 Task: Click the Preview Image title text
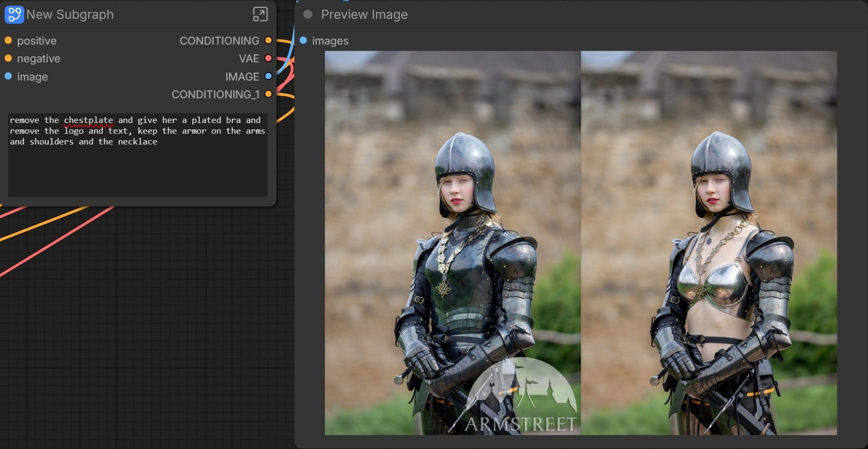(364, 15)
